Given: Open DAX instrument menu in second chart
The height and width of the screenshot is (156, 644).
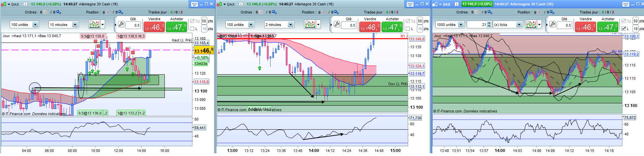Looking at the screenshot, I should coord(228,4).
